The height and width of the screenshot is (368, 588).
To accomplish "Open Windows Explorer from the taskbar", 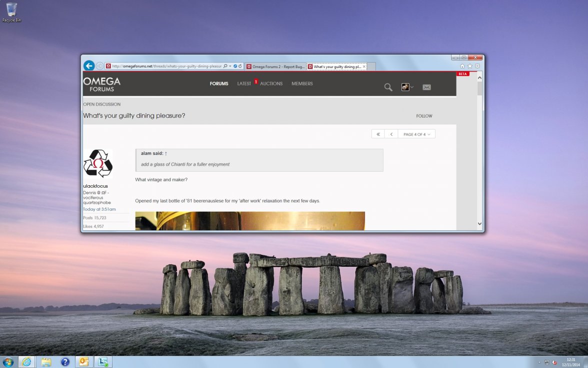I will [45, 361].
